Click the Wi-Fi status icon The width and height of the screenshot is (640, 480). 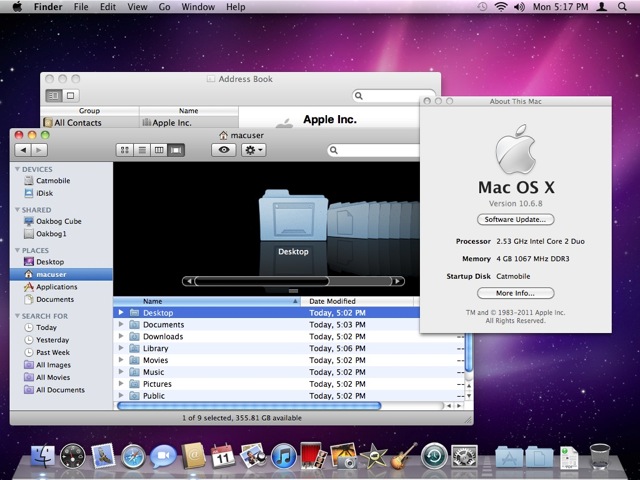coord(500,7)
